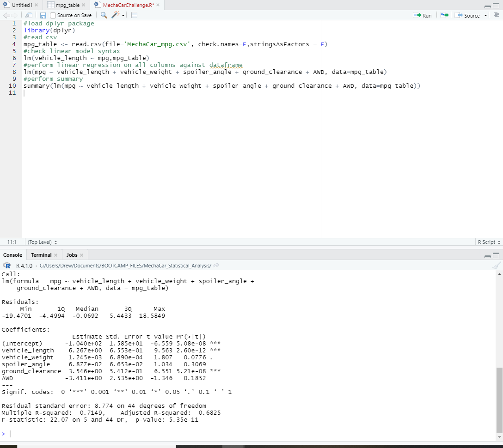Viewport: 503px width, 448px height.
Task: Click the console scroll up arrow
Action: tap(499, 274)
